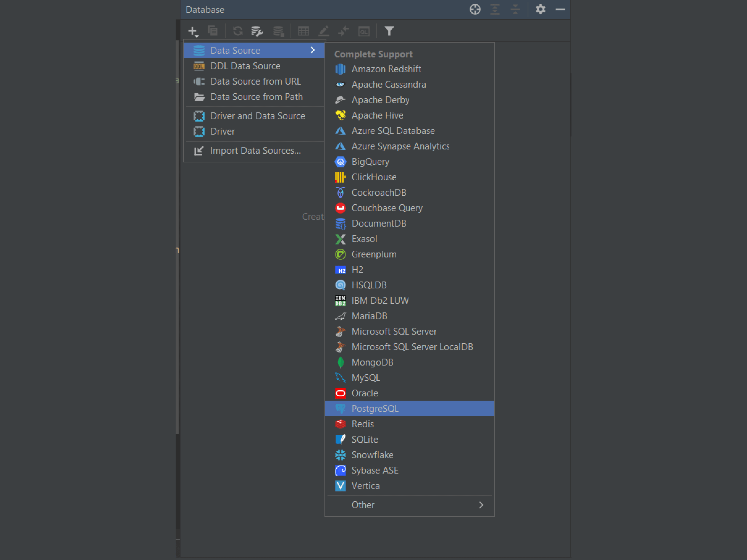Select Apache Derby
Screen dimensions: 747x560
410,100
